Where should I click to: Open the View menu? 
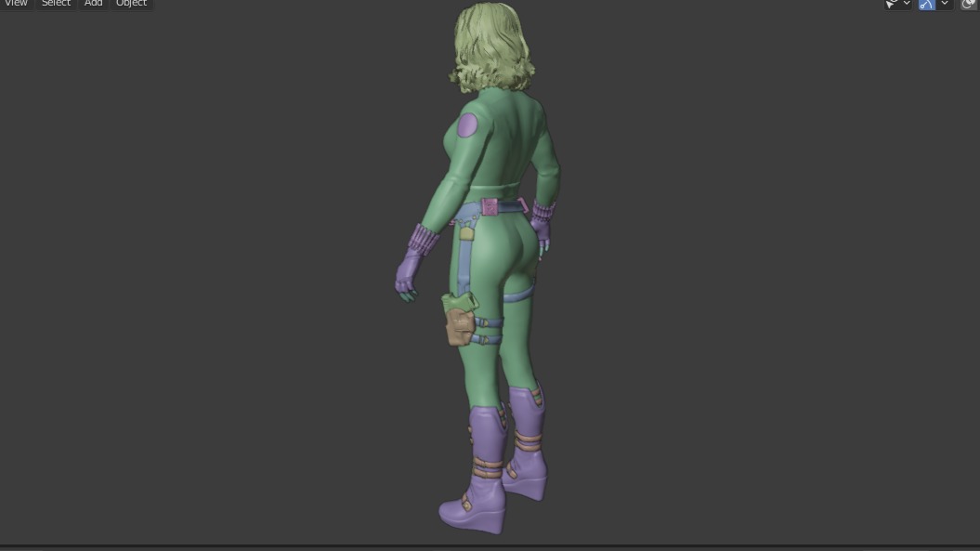click(x=16, y=3)
